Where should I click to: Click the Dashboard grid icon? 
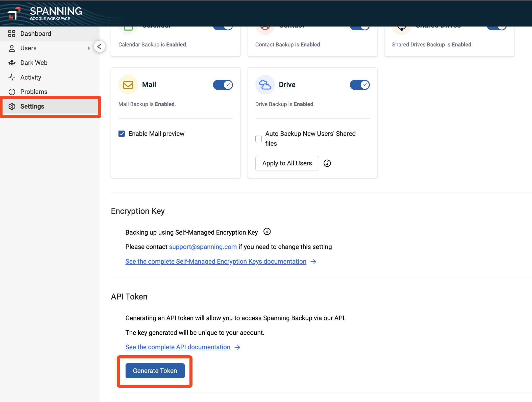[x=12, y=34]
